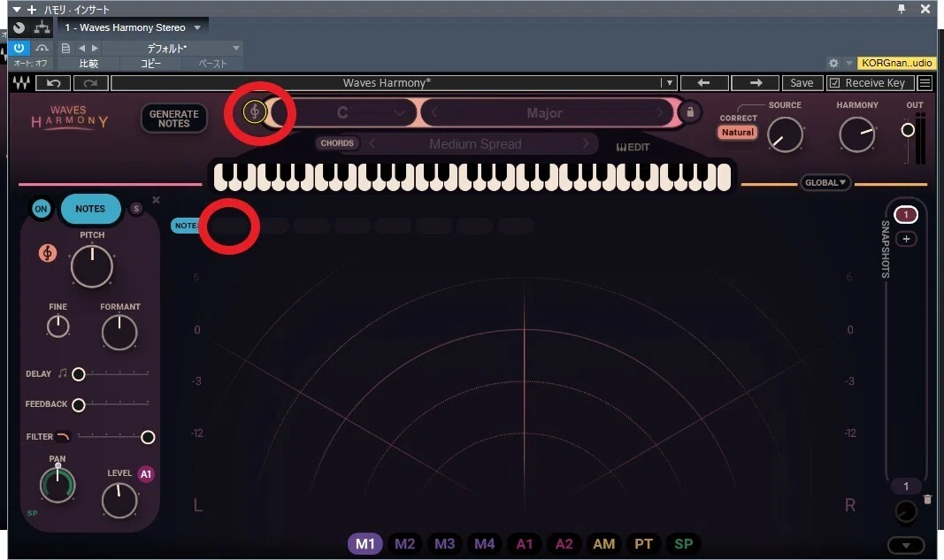This screenshot has height=560, width=944.
Task: Load next preset with right arrow button
Action: click(756, 82)
